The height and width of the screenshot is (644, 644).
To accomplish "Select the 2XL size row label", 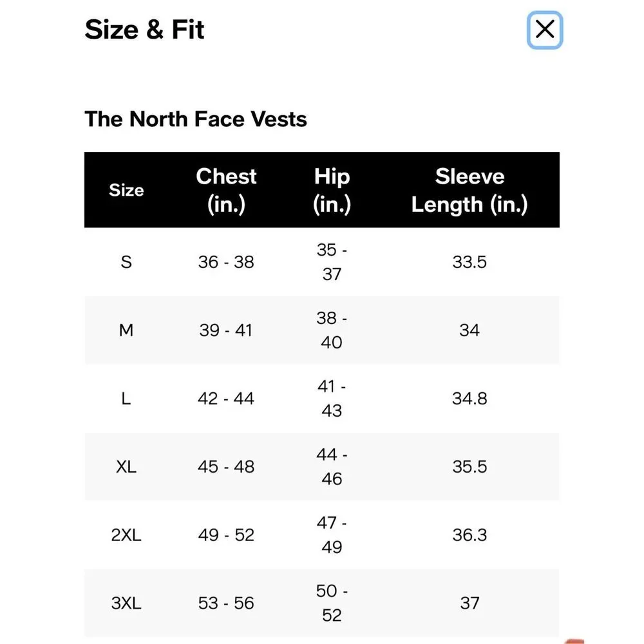I will [x=126, y=535].
